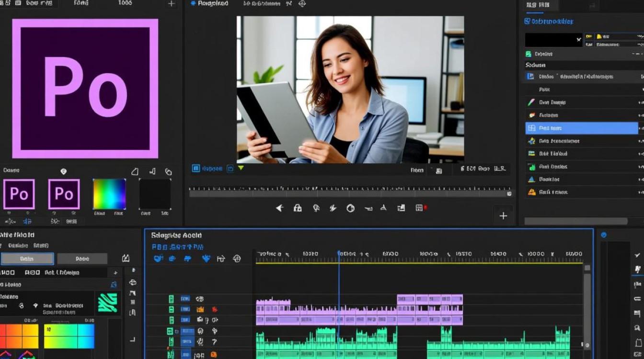Click the blue document icon in the right panel

point(530,77)
